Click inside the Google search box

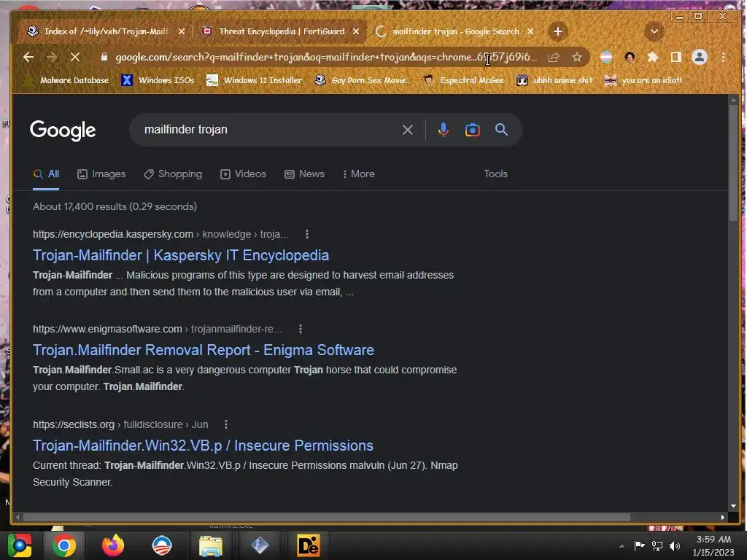(x=269, y=130)
